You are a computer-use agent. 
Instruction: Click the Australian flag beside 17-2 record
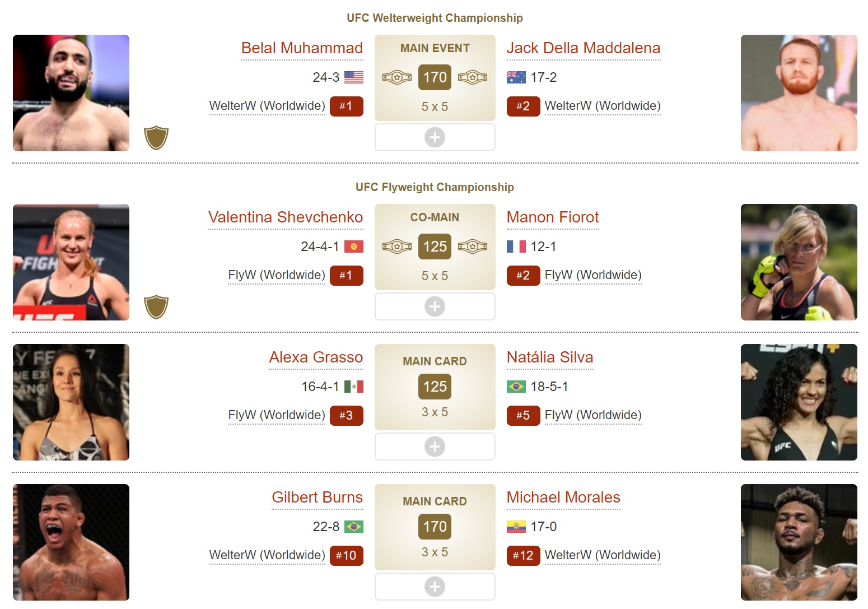point(516,77)
